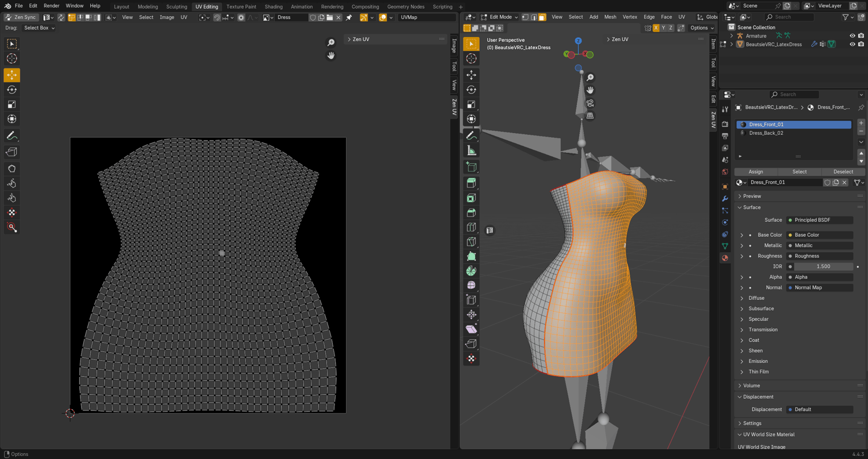Screen dimensions: 868x459
Task: Select the Dress_Back_02 material slot
Action: (766, 133)
